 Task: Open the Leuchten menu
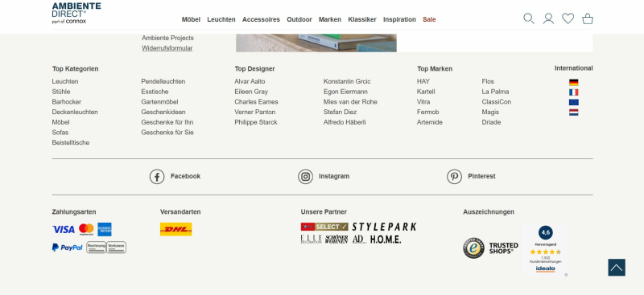coord(221,19)
